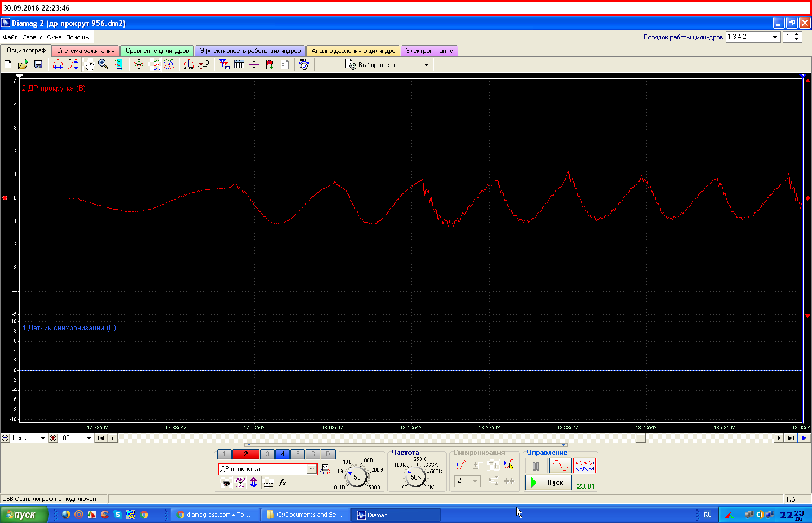
Task: Open the 1 сек time scale dropdown
Action: pos(43,438)
